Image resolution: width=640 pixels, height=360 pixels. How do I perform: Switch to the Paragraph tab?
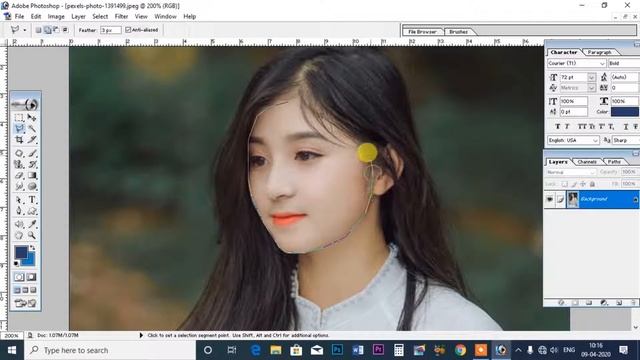(599, 52)
